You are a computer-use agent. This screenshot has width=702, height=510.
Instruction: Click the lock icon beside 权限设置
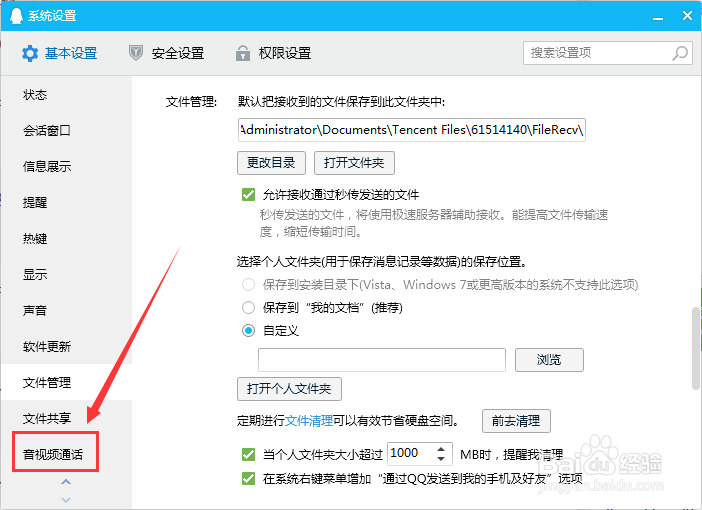pyautogui.click(x=243, y=53)
